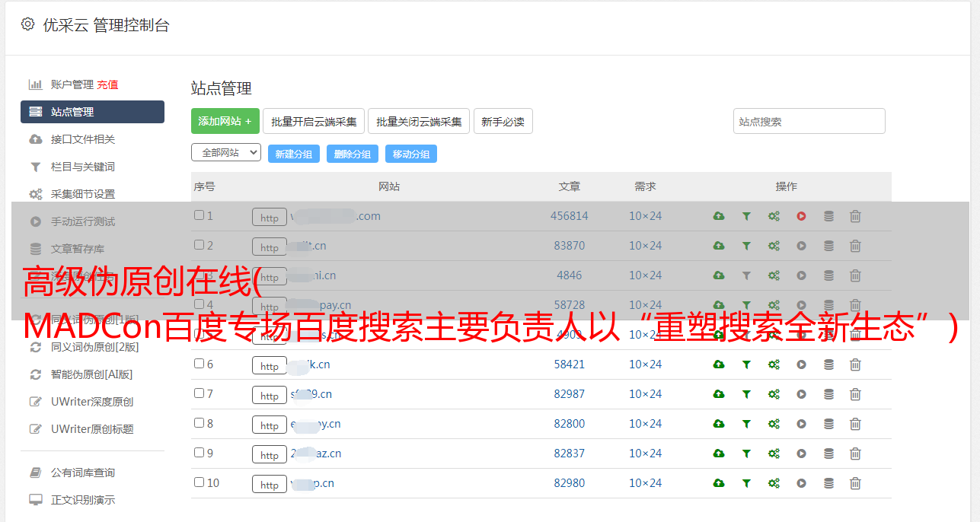
Task: Click the trash icon in row 10
Action: [x=855, y=483]
